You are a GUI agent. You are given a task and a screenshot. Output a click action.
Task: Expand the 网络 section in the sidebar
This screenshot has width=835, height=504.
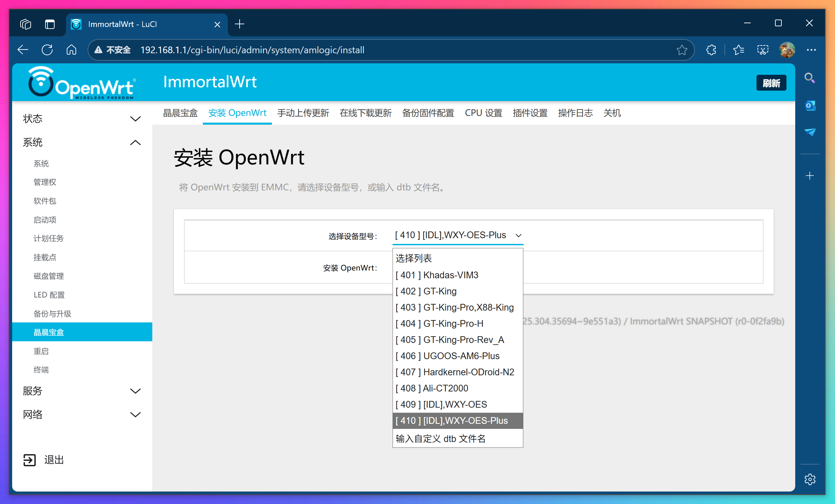pyautogui.click(x=135, y=415)
